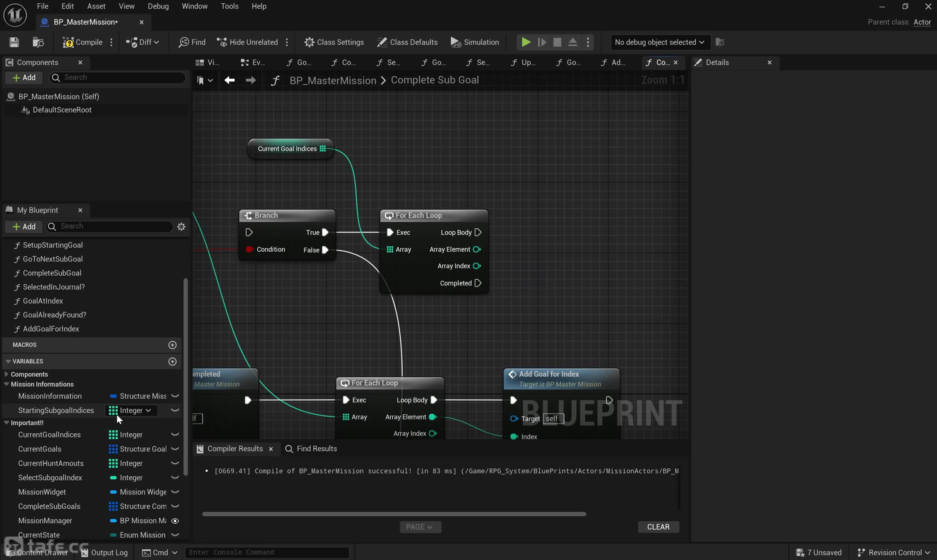This screenshot has height=560, width=937.
Task: Click My Blueprint search field
Action: 109,226
